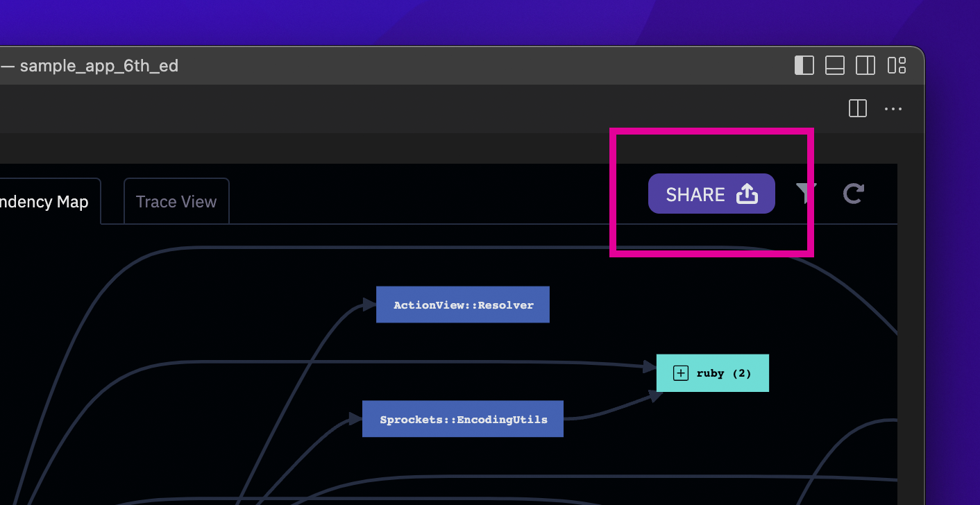Reload the map with refresh icon
The height and width of the screenshot is (505, 980).
click(853, 194)
